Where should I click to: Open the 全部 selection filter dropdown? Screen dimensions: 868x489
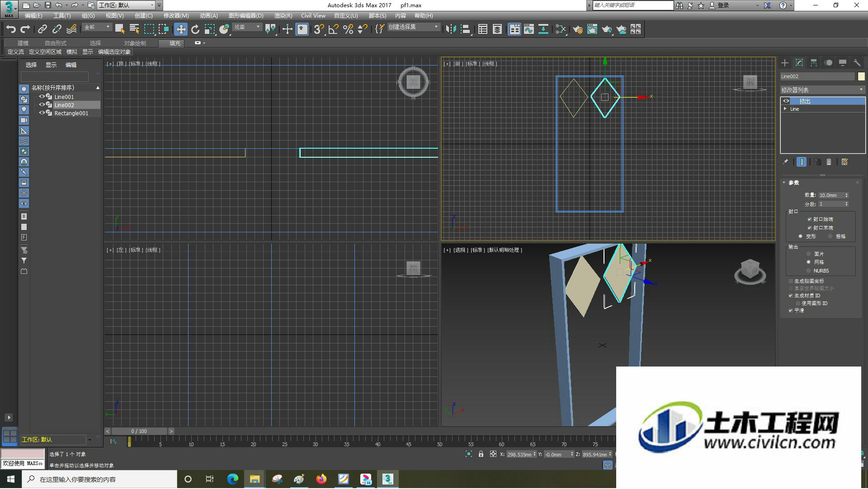coord(97,27)
